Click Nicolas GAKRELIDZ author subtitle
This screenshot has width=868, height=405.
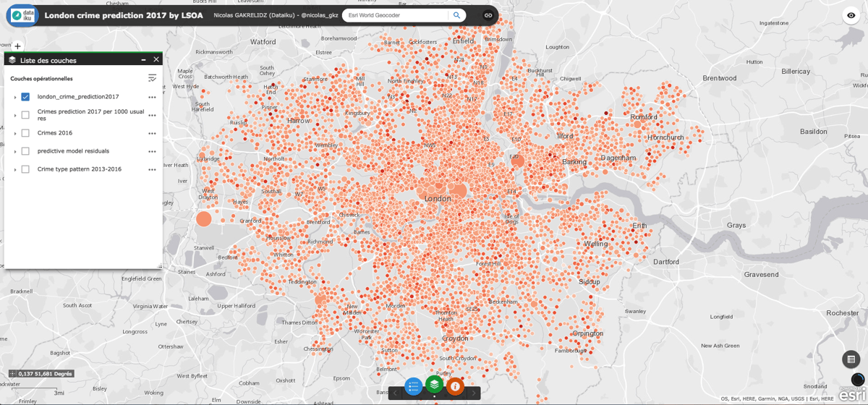click(x=276, y=15)
